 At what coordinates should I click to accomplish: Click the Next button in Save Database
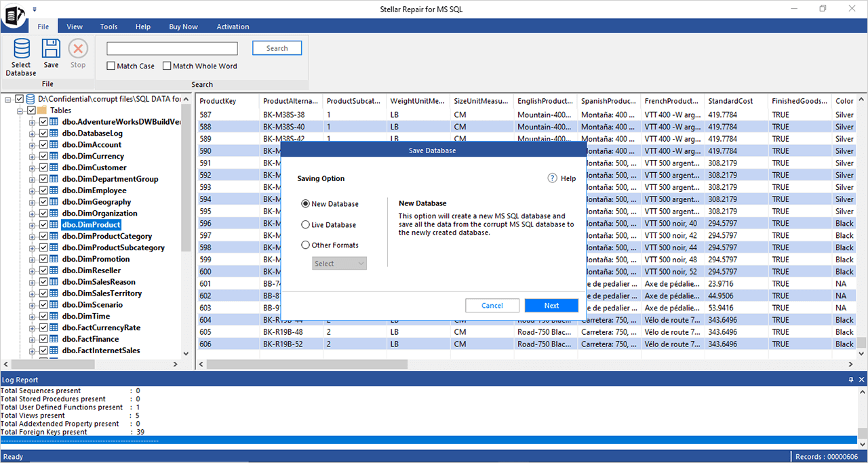[551, 305]
